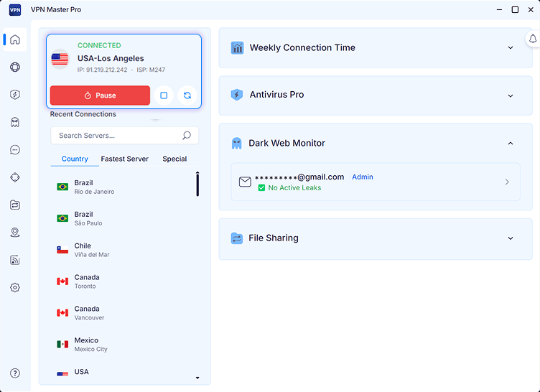The height and width of the screenshot is (392, 540).
Task: Click the masked gmail.com address
Action: [x=299, y=177]
